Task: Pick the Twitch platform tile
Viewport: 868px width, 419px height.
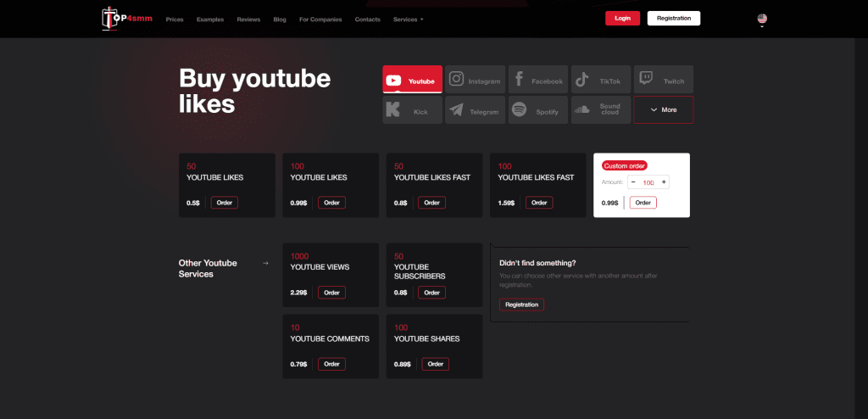Action: pos(663,79)
